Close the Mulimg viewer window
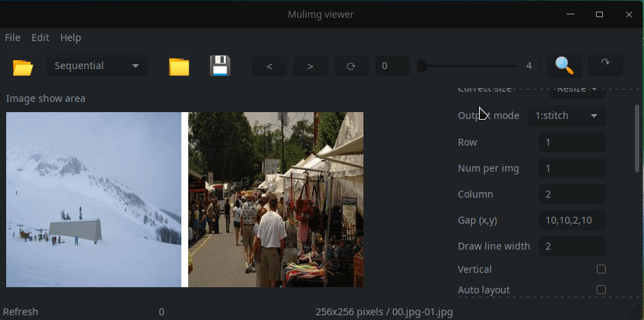The width and height of the screenshot is (644, 320). tap(629, 14)
